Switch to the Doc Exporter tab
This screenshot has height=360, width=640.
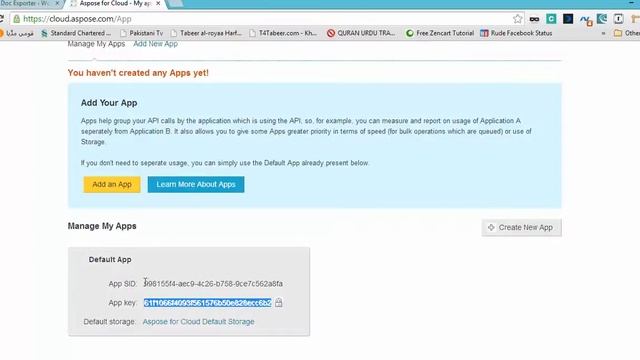point(27,3)
